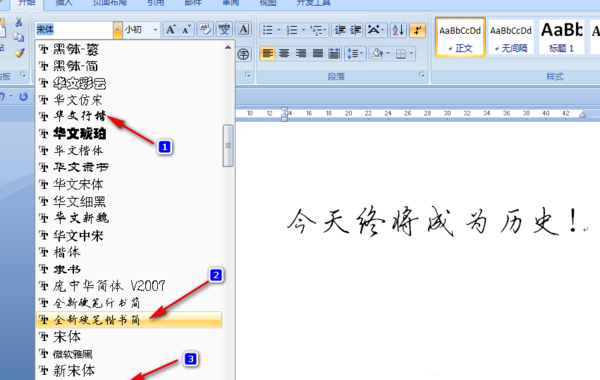Open the 段落 paragraph dialog launcher
600x380 pixels.
click(422, 75)
